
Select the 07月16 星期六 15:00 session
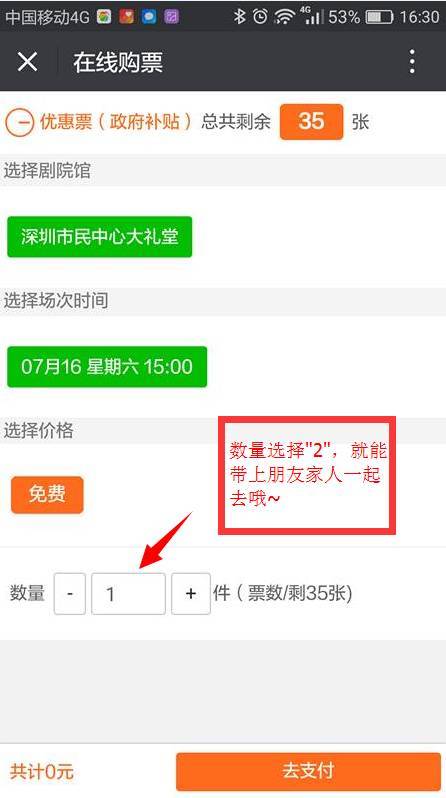[x=107, y=366]
